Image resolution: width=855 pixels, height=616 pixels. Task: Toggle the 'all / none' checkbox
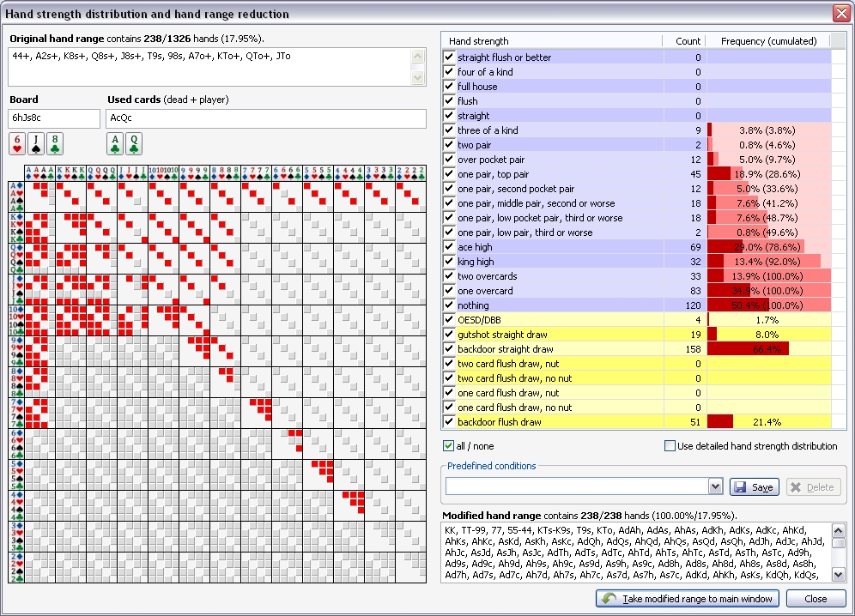coord(448,445)
